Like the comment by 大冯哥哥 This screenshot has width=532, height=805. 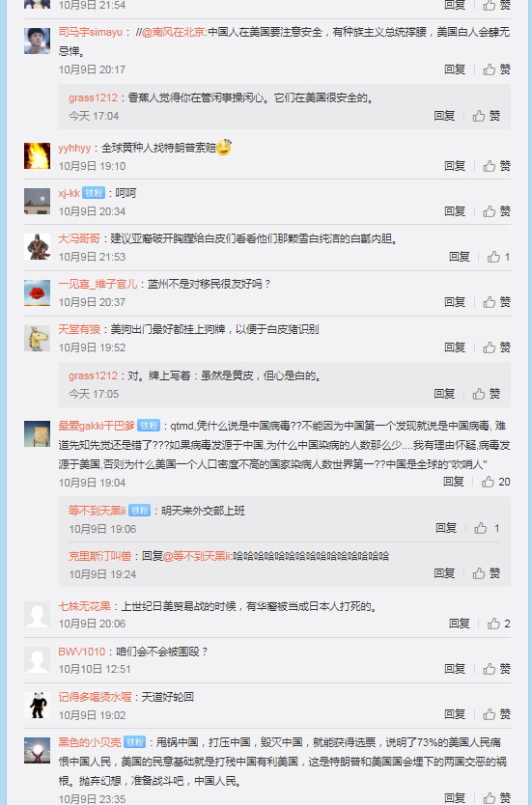(498, 257)
